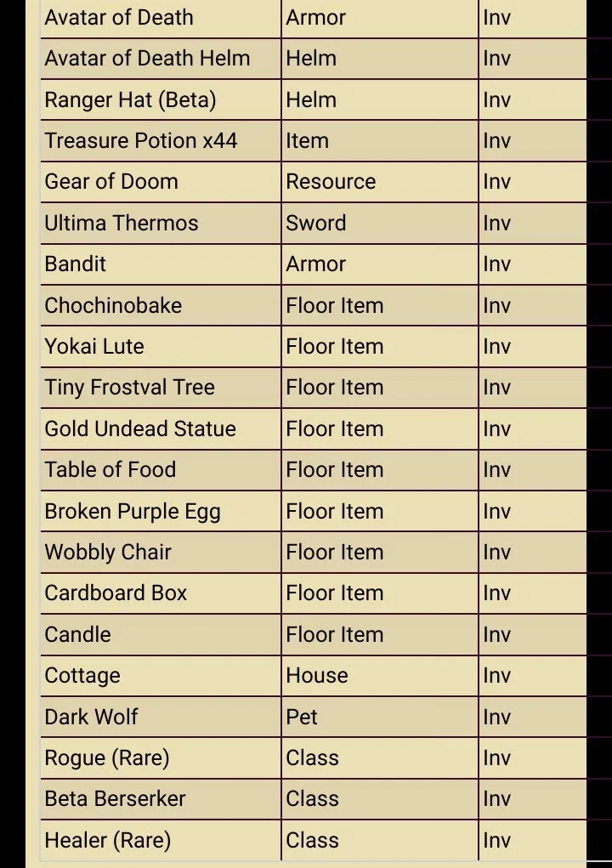Select the Tiny Frostval Tree name
Screen dimensions: 612x868
pyautogui.click(x=129, y=388)
